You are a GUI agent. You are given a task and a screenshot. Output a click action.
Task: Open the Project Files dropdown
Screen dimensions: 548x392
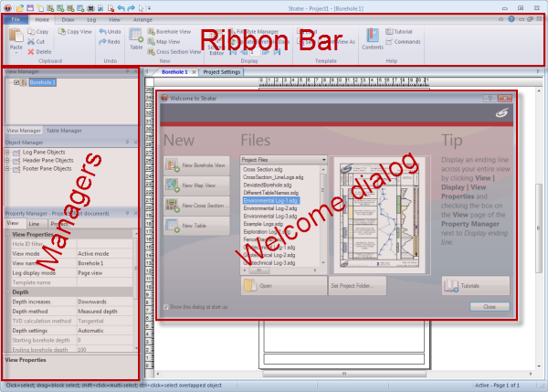pyautogui.click(x=283, y=160)
